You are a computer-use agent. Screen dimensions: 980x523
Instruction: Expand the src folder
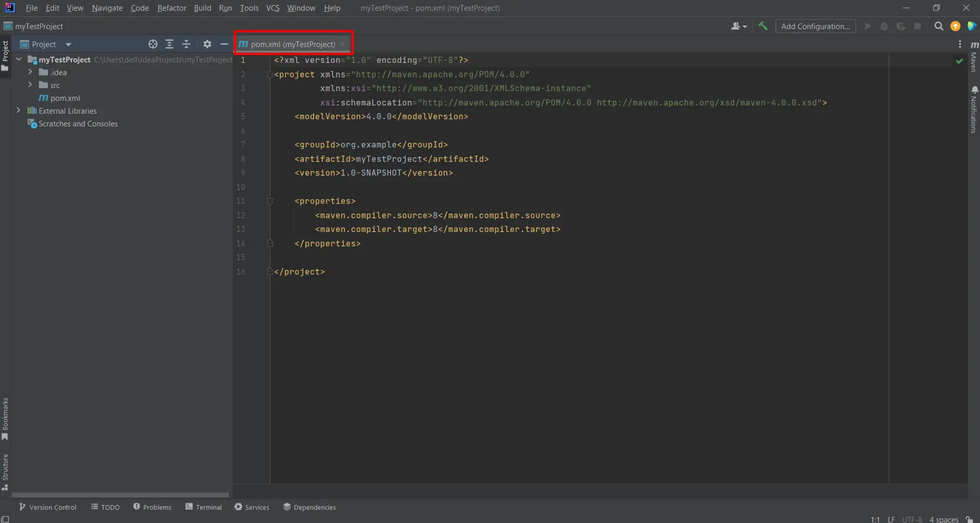[30, 85]
